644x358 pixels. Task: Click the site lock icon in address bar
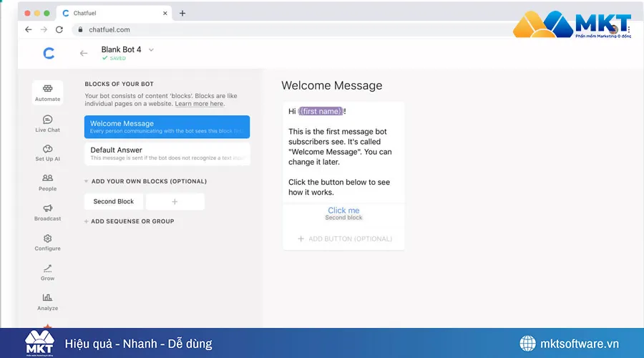coord(80,29)
